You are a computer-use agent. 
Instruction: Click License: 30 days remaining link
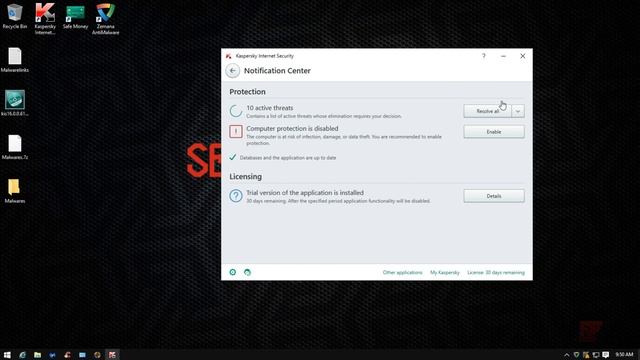coord(496,272)
